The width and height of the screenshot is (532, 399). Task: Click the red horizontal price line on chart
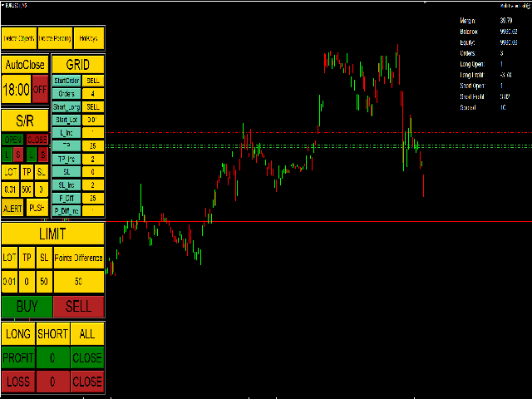[332, 222]
